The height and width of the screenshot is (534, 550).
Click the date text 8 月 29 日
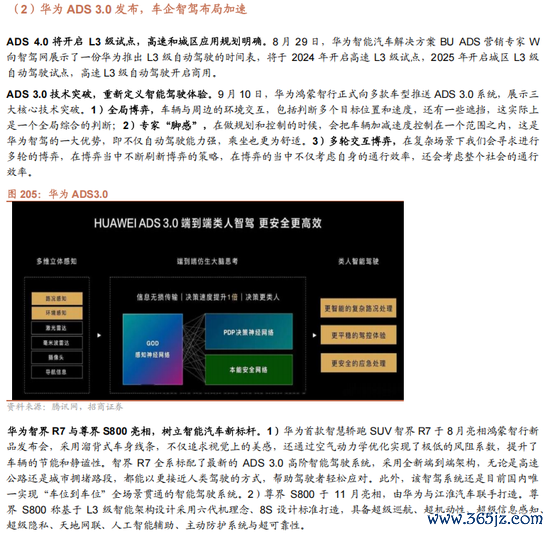tap(296, 41)
